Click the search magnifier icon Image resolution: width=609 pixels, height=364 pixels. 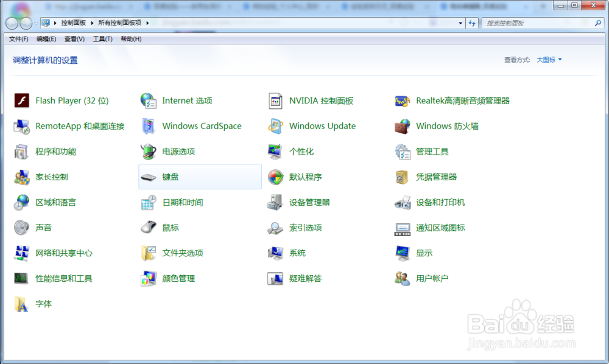[598, 23]
